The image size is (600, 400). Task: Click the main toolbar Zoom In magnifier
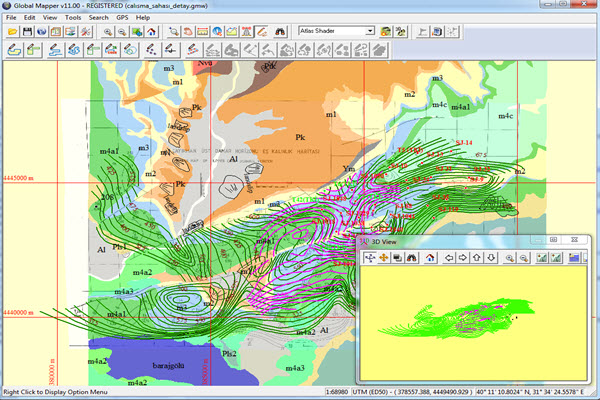tap(107, 32)
